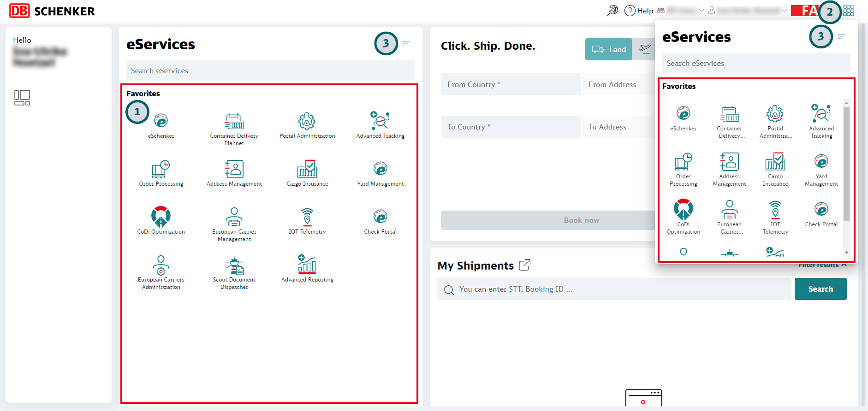This screenshot has height=411, width=868.
Task: Click the apps grid icon in header
Action: point(849,11)
